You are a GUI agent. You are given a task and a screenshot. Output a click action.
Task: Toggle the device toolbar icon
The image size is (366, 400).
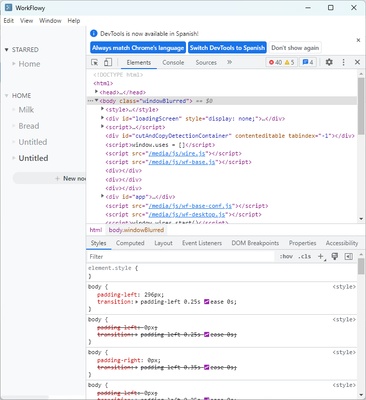coord(108,62)
